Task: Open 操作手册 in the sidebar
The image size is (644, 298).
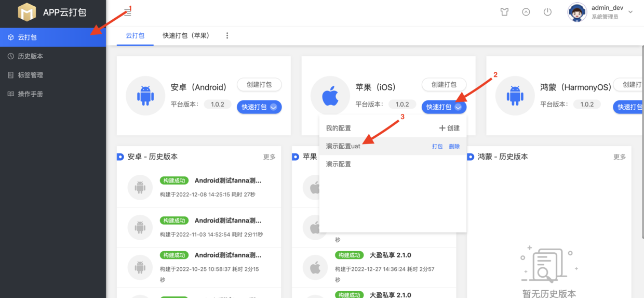Action: click(53, 94)
